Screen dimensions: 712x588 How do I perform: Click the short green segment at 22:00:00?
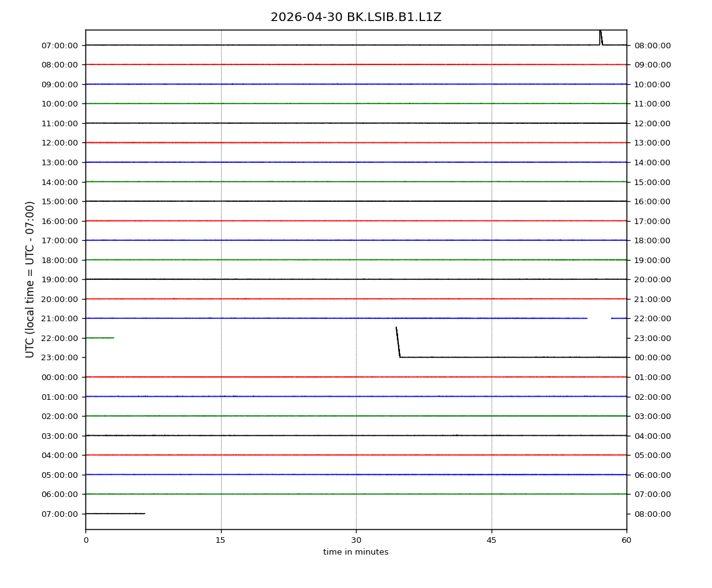tap(100, 338)
